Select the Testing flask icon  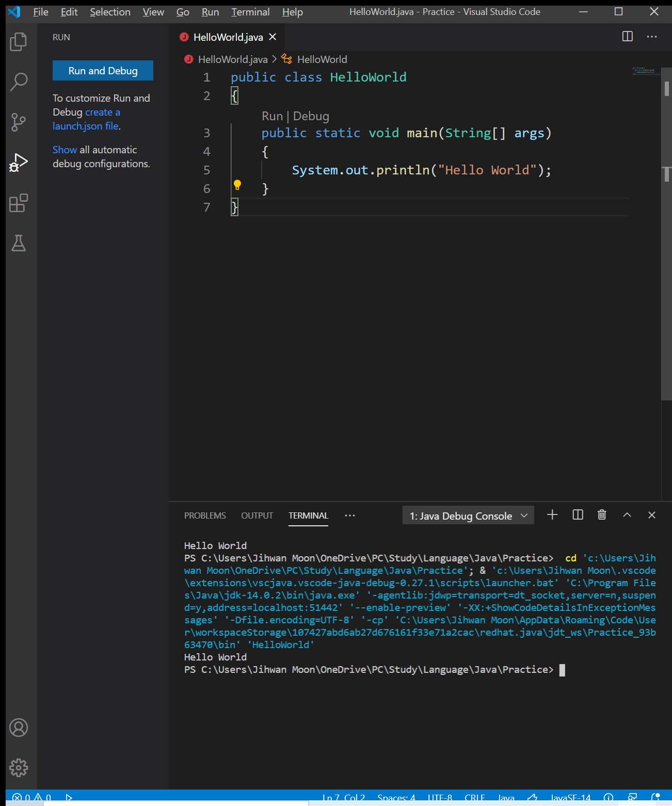19,244
